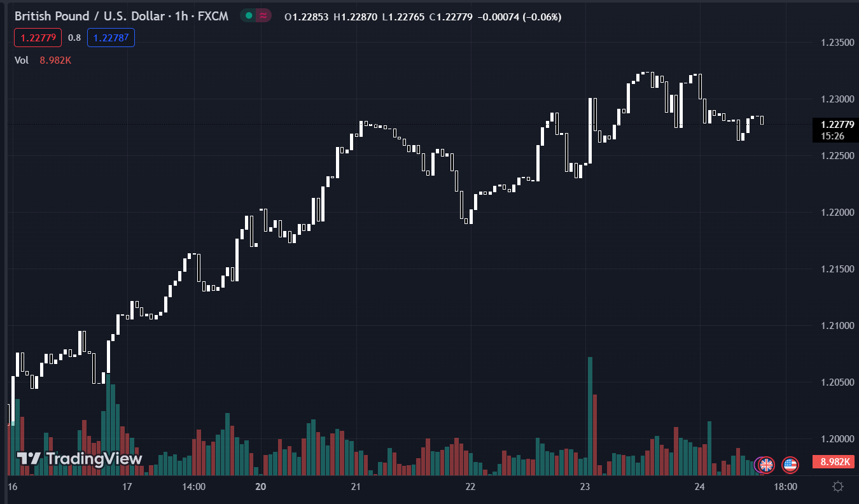Viewport: 859px width, 504px height.
Task: Click date 20 on time axis
Action: tap(260, 487)
